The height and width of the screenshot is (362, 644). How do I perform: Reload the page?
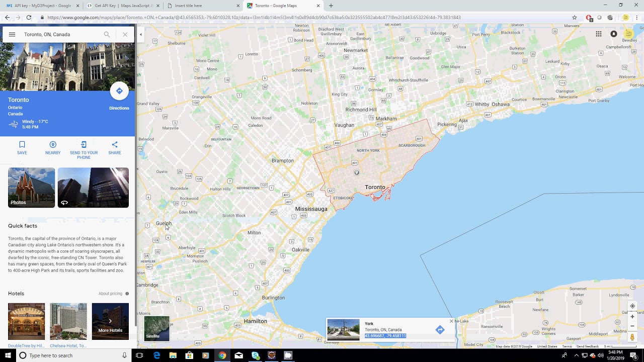click(x=29, y=17)
